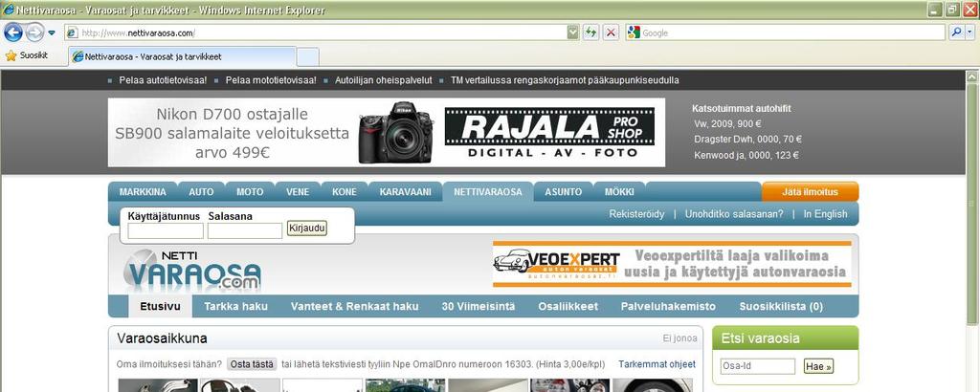980x392 pixels.
Task: Open the Pelaa autotietovisaa! link
Action: (161, 80)
